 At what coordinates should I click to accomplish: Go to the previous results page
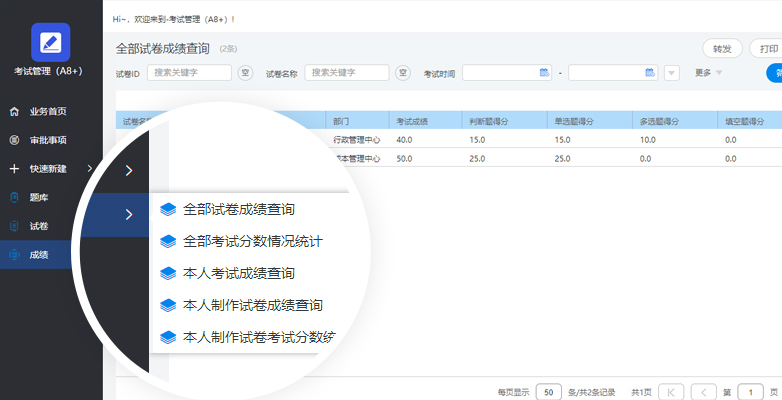coord(704,392)
